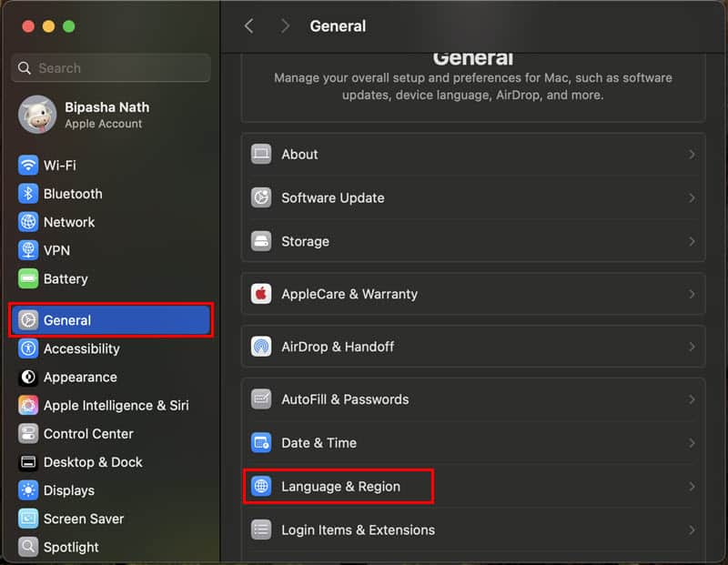
Task: Select the Control Center icon
Action: tap(28, 434)
